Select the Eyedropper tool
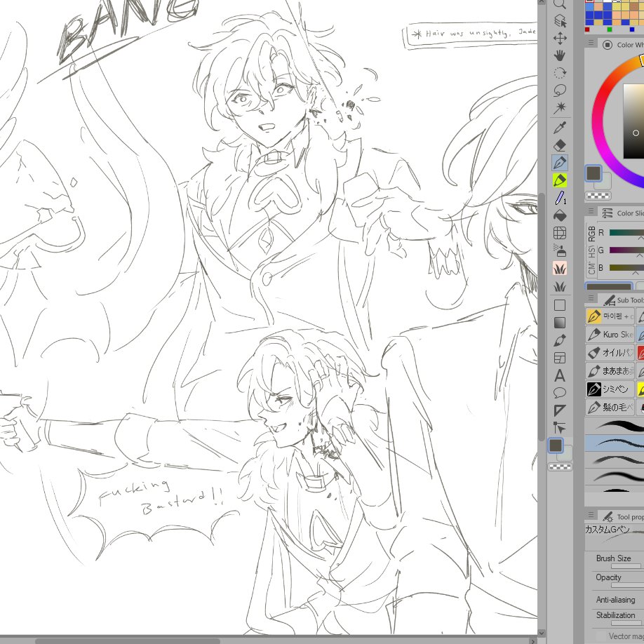 click(560, 128)
